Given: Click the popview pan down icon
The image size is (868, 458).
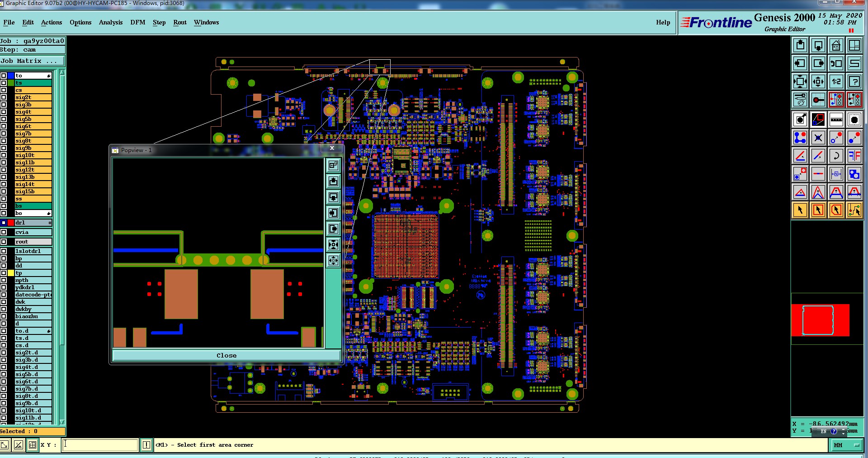Looking at the screenshot, I should 334,197.
